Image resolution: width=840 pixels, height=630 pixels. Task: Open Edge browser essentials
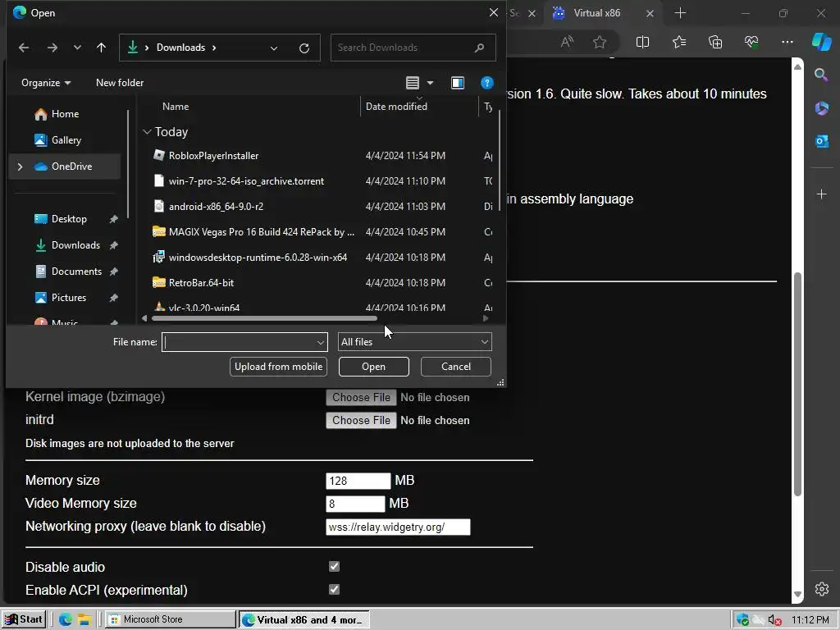coord(751,42)
